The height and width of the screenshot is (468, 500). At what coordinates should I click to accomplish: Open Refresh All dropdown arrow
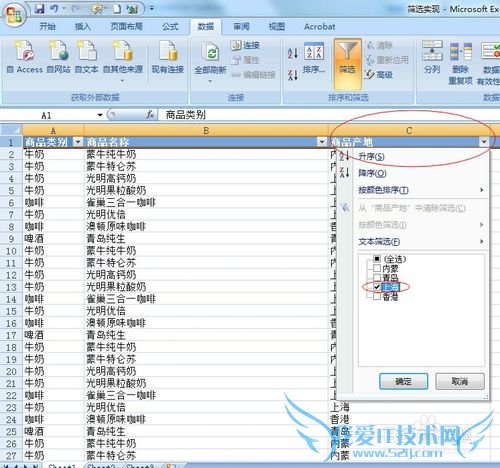210,81
